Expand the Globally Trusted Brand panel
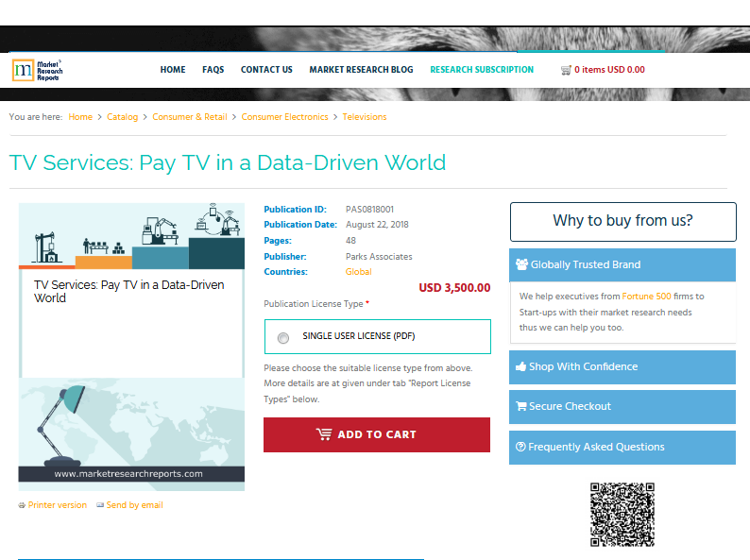This screenshot has width=750, height=560. [622, 265]
